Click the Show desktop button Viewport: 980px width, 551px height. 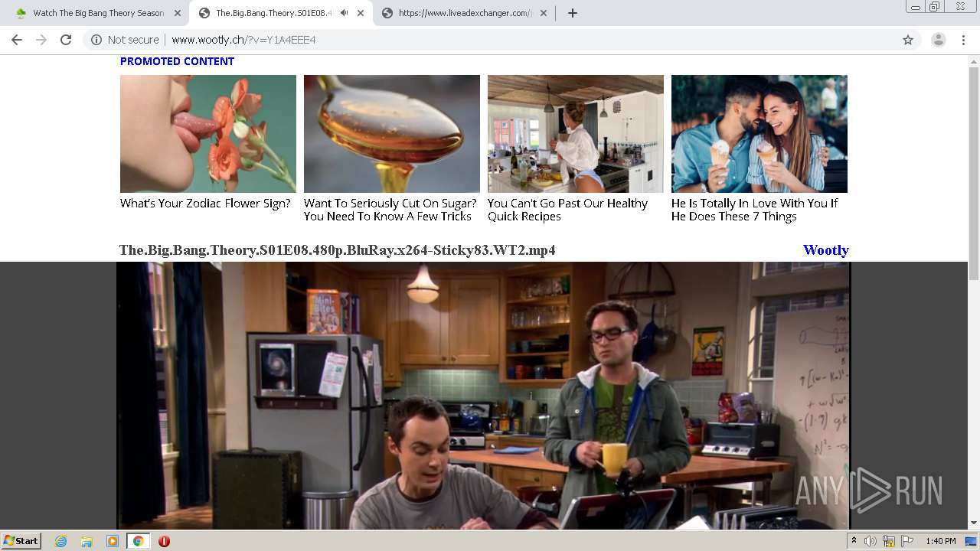point(972,541)
